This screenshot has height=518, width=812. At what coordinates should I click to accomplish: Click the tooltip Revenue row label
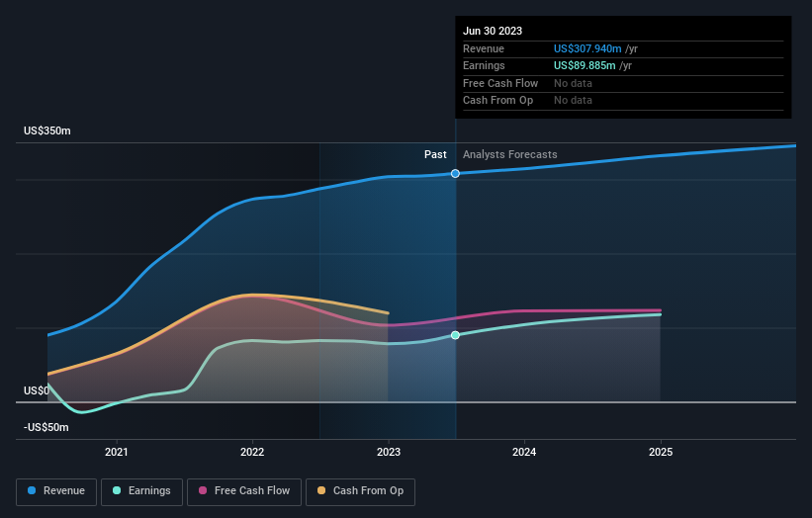pyautogui.click(x=484, y=48)
